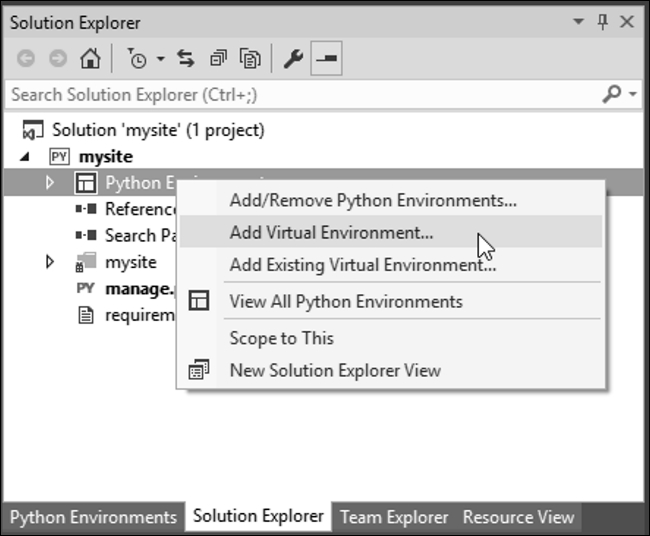Screen dimensions: 650x536
Task: Switch to the Python Environments tab
Action: click(94, 517)
